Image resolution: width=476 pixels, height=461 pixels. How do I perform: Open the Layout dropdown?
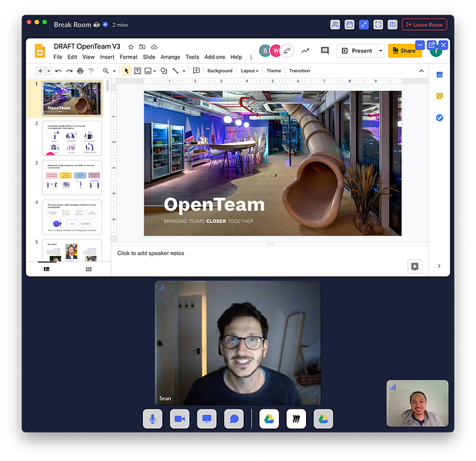point(249,71)
